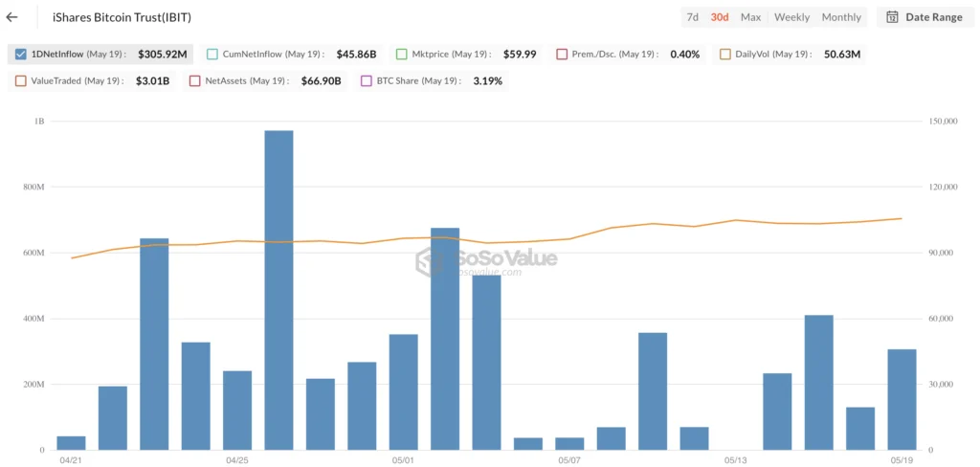Viewport: 980px width, 467px height.
Task: Switch to Monthly aggregation
Action: pos(841,17)
